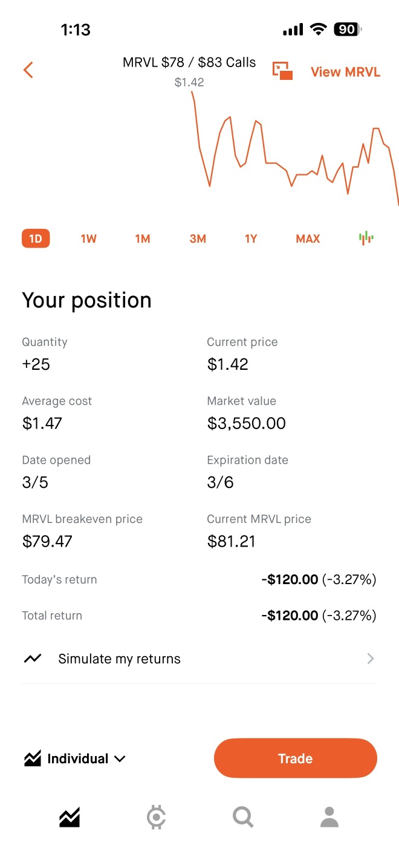Open the account profile tab
This screenshot has width=399, height=868.
point(329,817)
